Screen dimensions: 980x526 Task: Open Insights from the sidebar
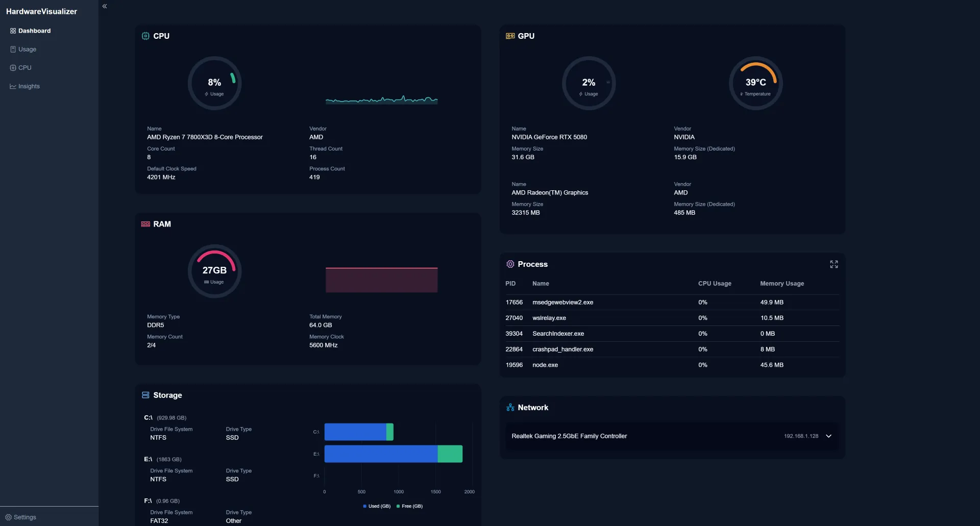pyautogui.click(x=29, y=86)
